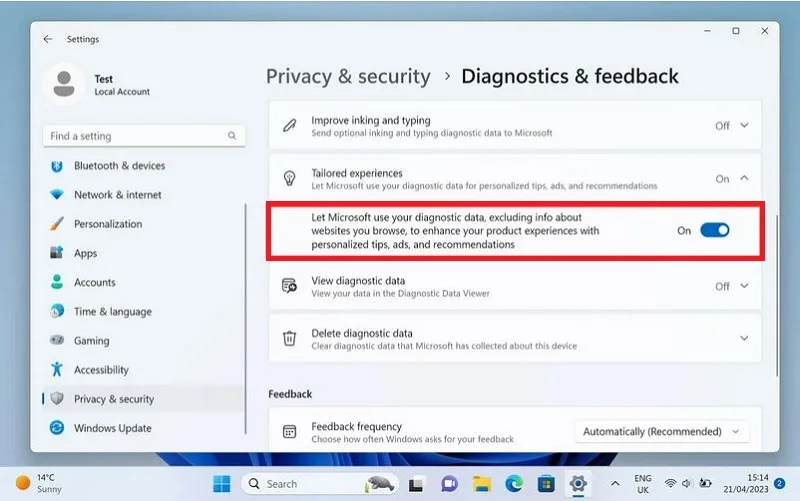The image size is (800, 501).
Task: Click the Delete diagnostic data trash icon
Action: tap(290, 338)
